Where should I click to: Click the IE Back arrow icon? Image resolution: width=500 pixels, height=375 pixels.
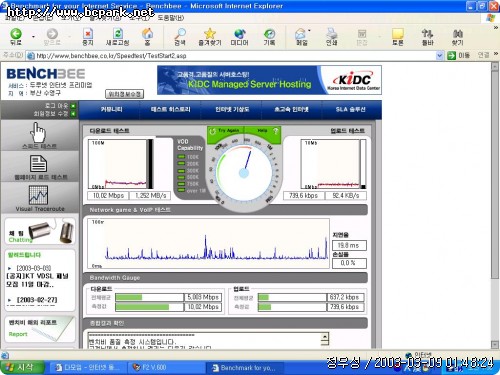point(16,33)
